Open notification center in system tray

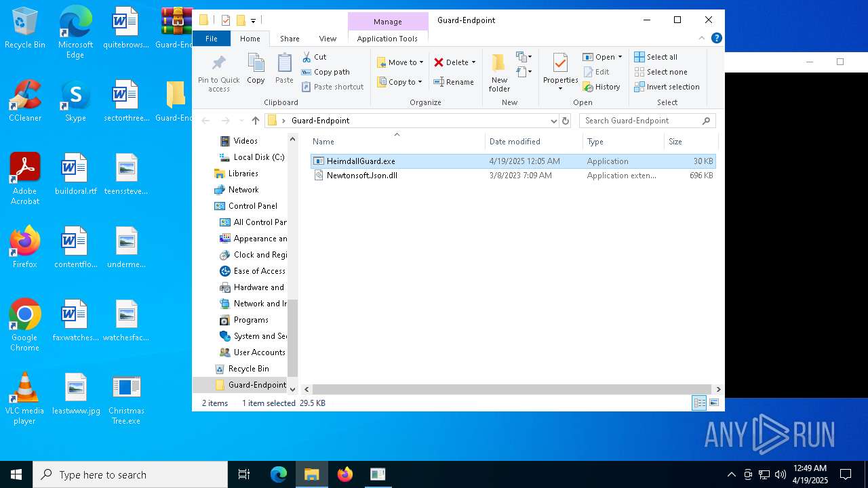click(846, 474)
